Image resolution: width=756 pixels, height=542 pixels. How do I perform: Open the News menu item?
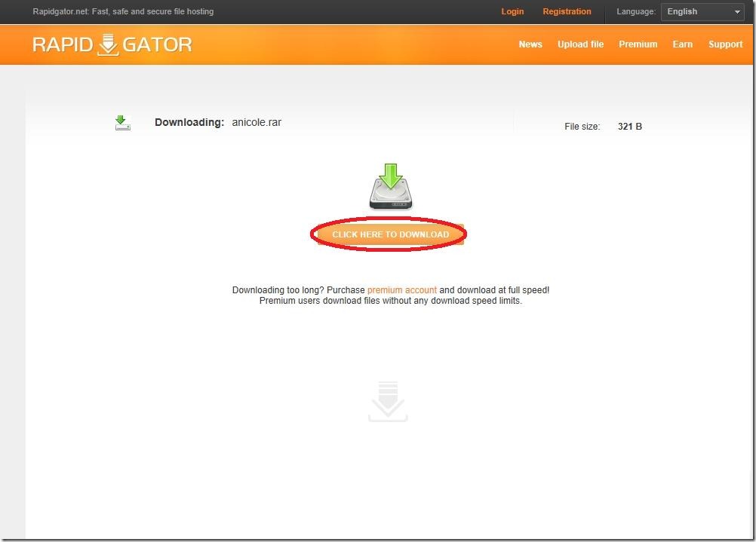click(530, 44)
